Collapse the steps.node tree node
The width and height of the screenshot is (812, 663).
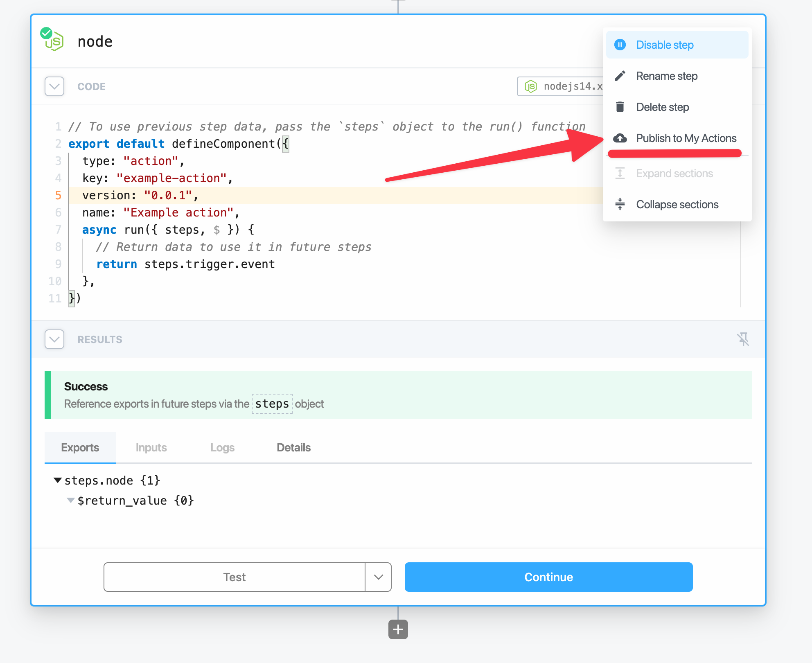58,480
